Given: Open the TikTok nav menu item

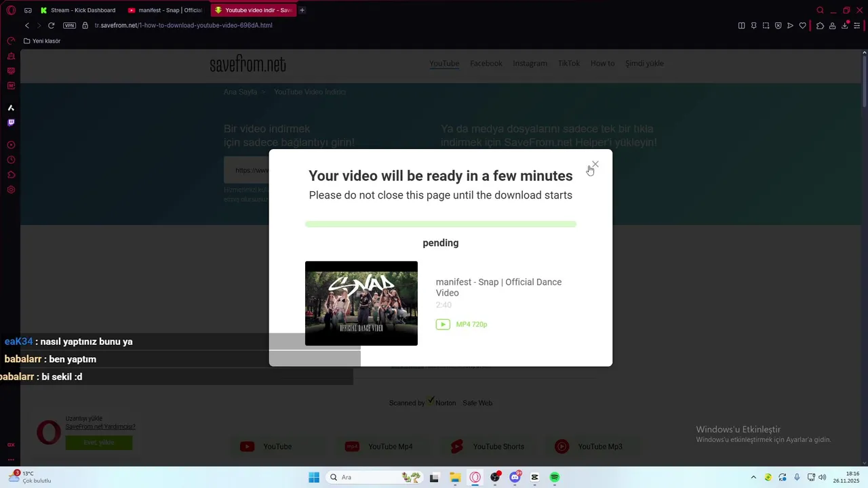Looking at the screenshot, I should tap(568, 63).
